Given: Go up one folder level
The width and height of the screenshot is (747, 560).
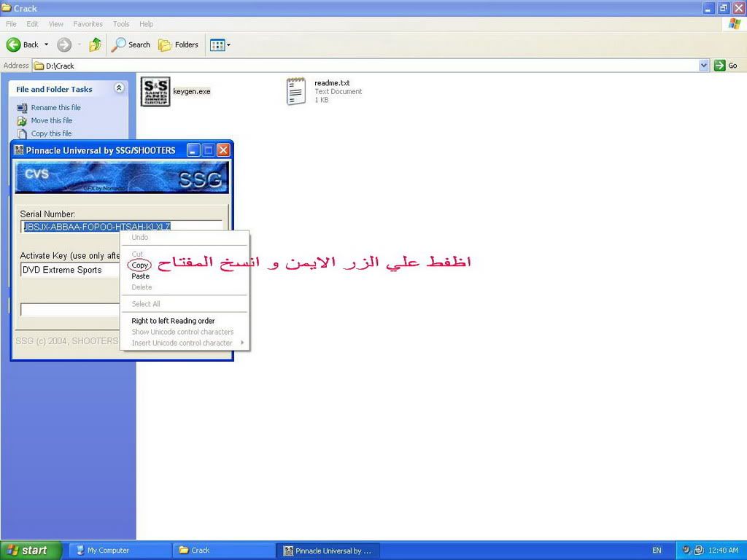Looking at the screenshot, I should (96, 44).
